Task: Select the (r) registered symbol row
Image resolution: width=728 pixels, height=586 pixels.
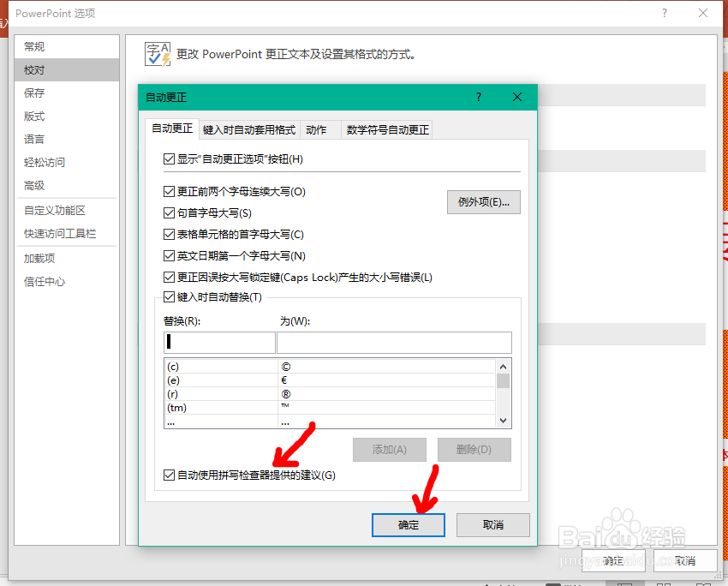Action: point(330,394)
